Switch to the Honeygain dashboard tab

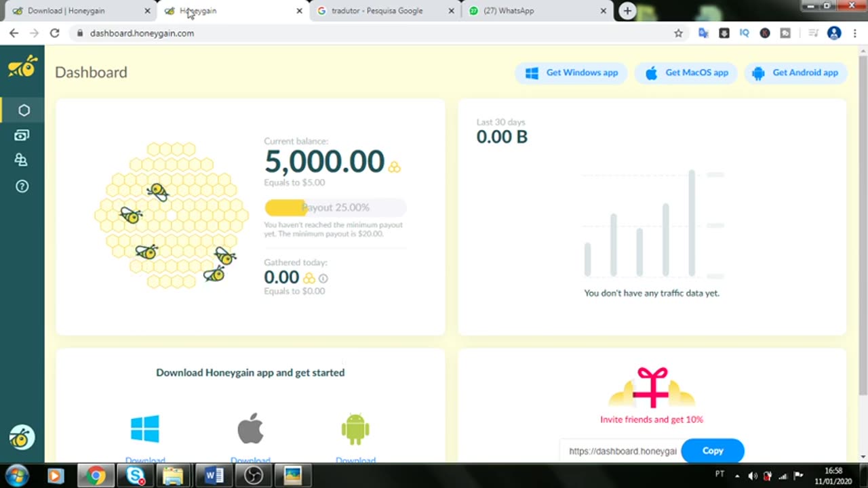[x=233, y=11]
